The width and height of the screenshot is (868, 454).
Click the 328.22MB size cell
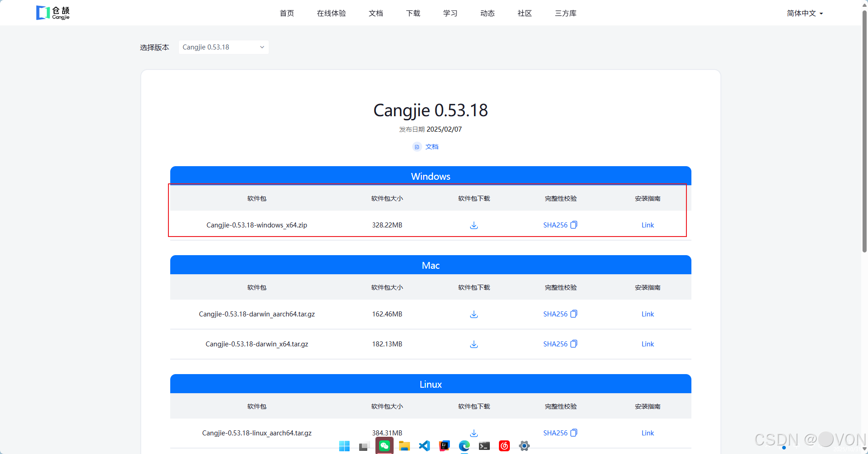coord(387,225)
